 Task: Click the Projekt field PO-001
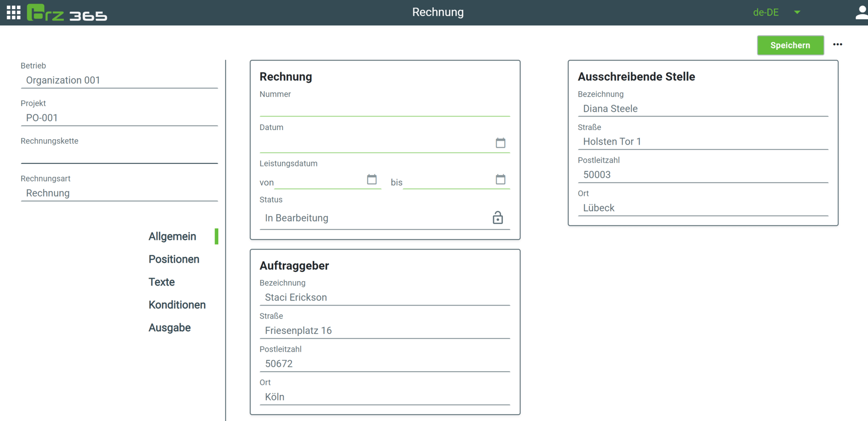[119, 118]
